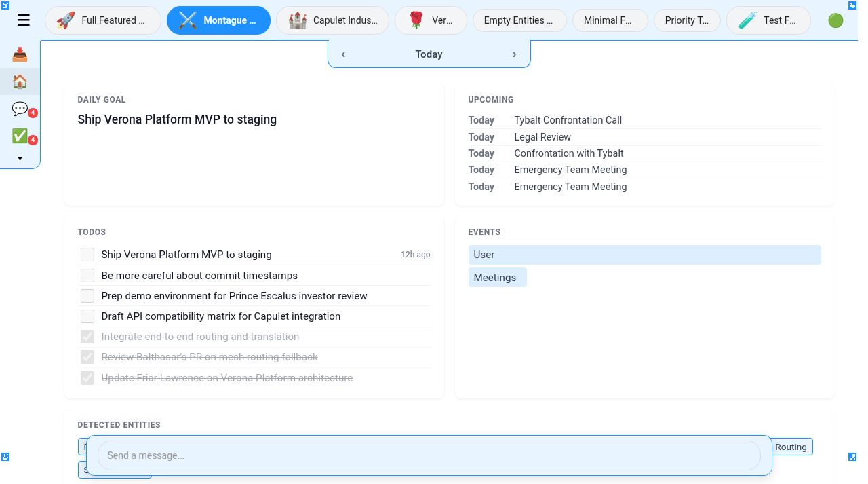Open chat messages with 4 unread notifications

click(20, 109)
